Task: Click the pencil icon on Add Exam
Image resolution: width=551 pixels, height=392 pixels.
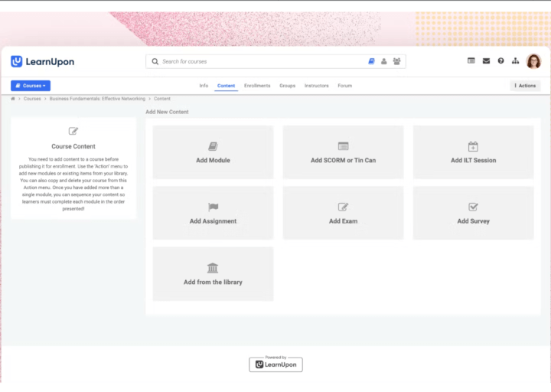Action: point(343,207)
